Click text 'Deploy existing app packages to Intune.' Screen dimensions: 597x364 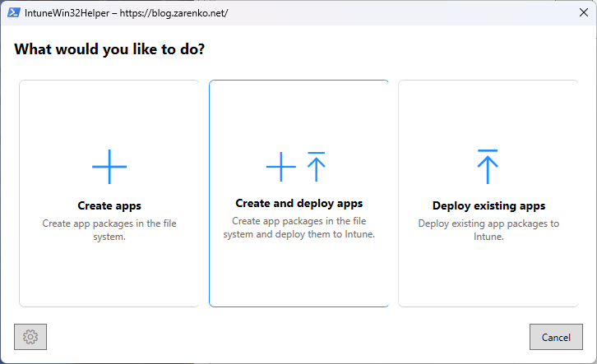[x=488, y=230]
